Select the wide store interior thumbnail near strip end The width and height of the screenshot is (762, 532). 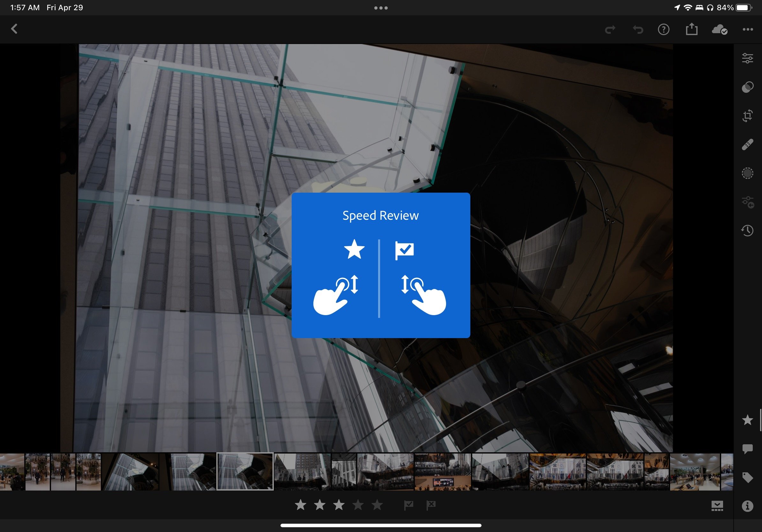coord(695,472)
